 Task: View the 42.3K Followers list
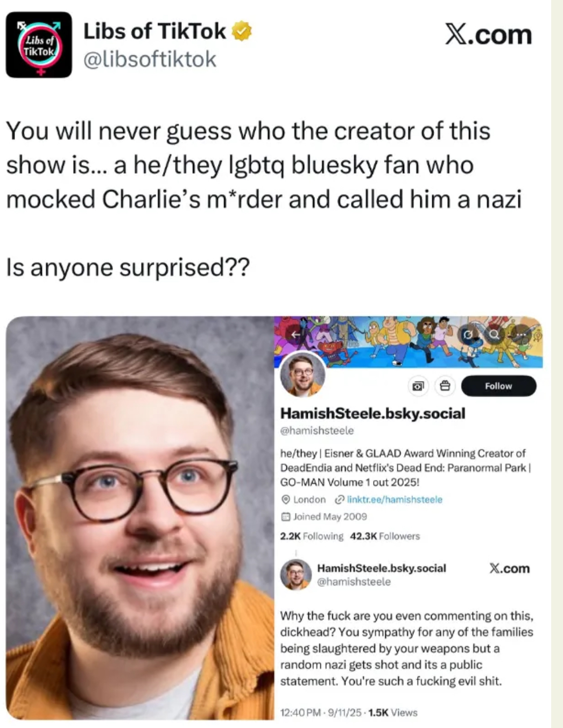coord(385,536)
